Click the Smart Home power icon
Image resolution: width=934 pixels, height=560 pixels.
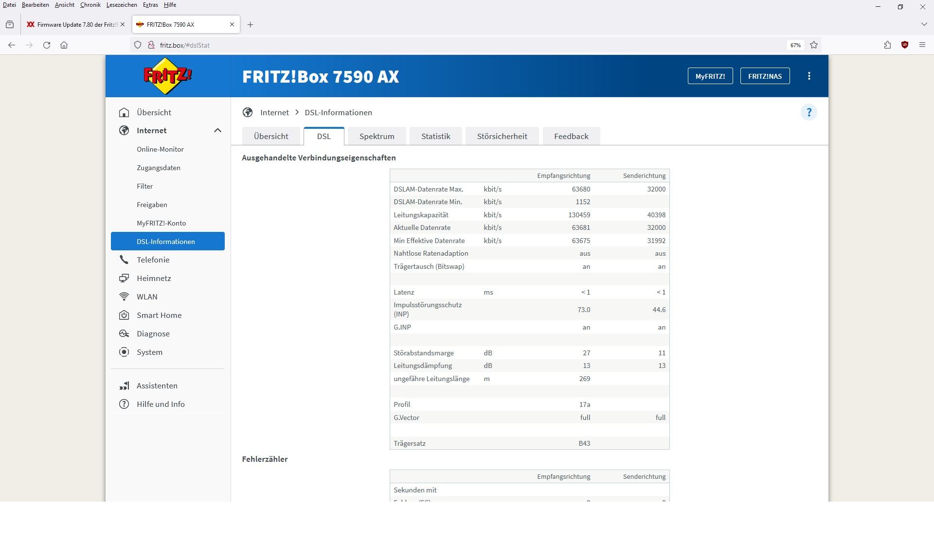(124, 315)
